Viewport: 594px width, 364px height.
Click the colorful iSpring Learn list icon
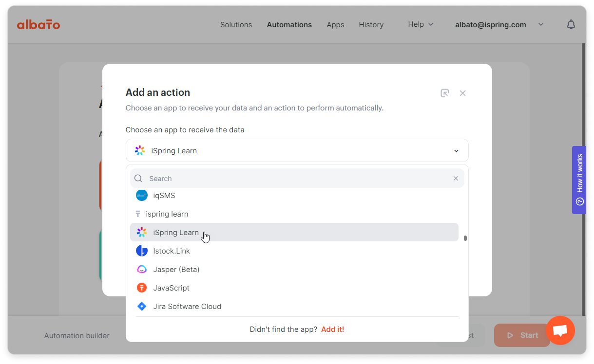(x=142, y=233)
